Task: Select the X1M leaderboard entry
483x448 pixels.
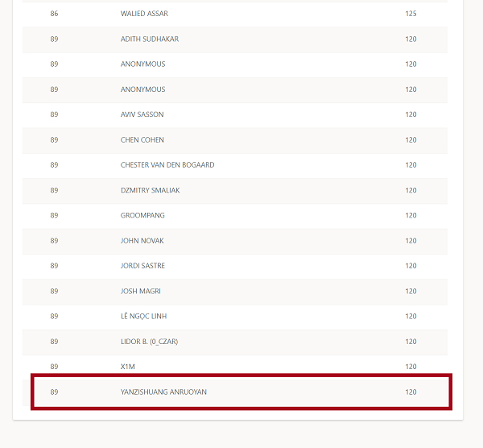Action: point(127,367)
